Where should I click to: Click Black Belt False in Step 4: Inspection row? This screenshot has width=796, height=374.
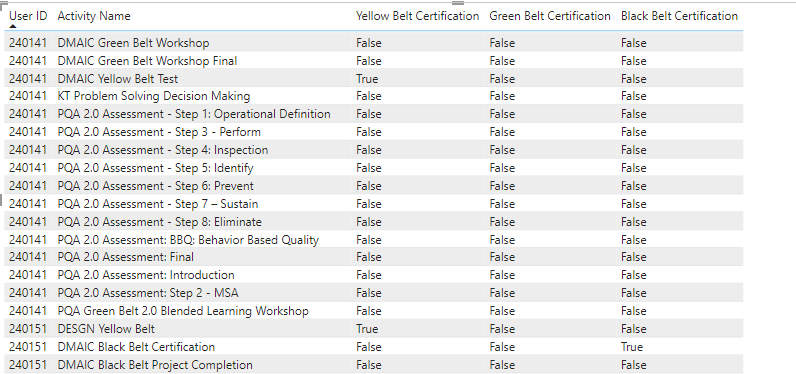634,150
